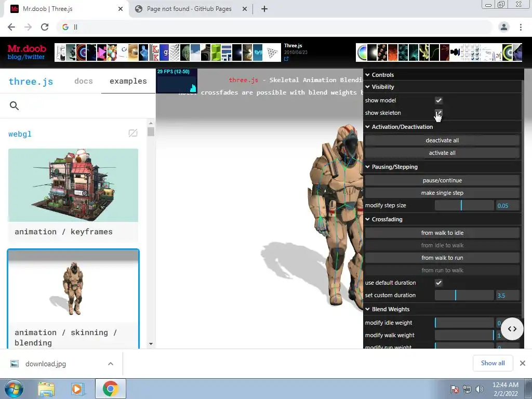532x399 pixels.
Task: Adjust the set custom duration slider
Action: [x=464, y=296]
